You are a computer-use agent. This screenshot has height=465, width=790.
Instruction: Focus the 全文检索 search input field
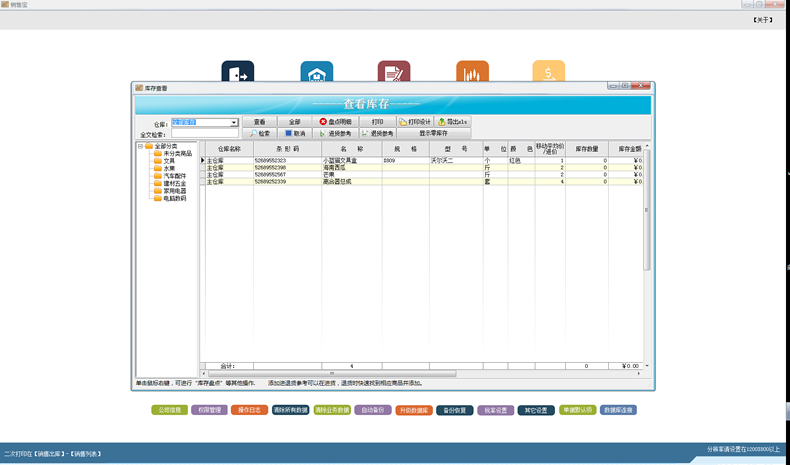pos(205,134)
